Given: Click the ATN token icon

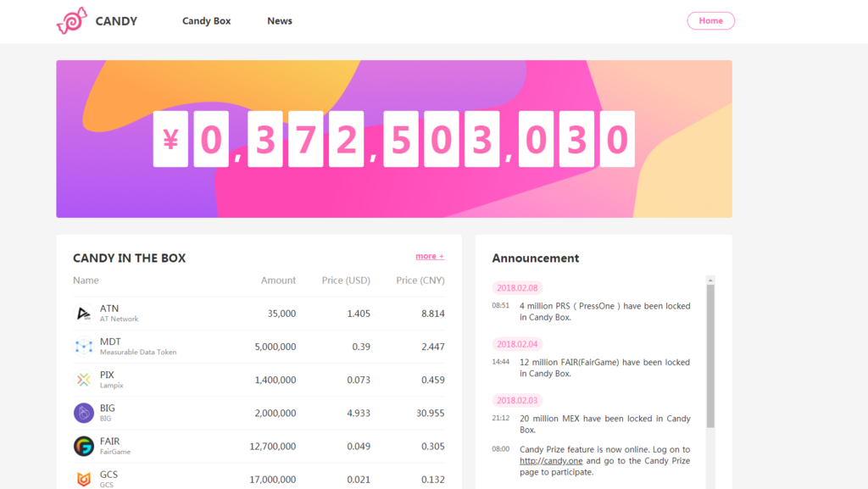Looking at the screenshot, I should (84, 314).
